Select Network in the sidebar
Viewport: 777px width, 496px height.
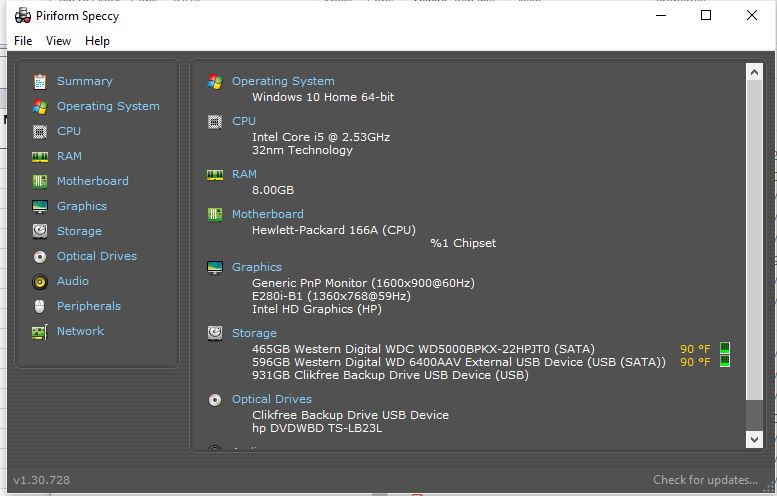point(80,331)
